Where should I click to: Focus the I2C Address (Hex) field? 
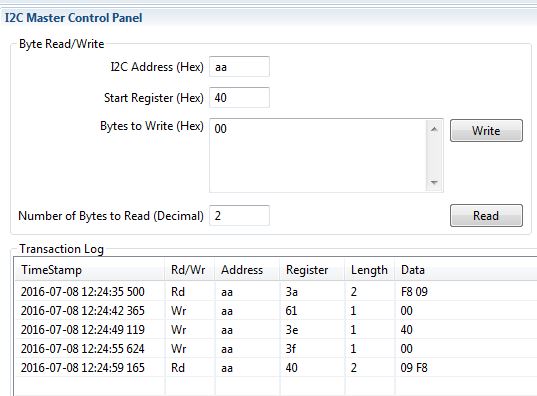coord(239,67)
